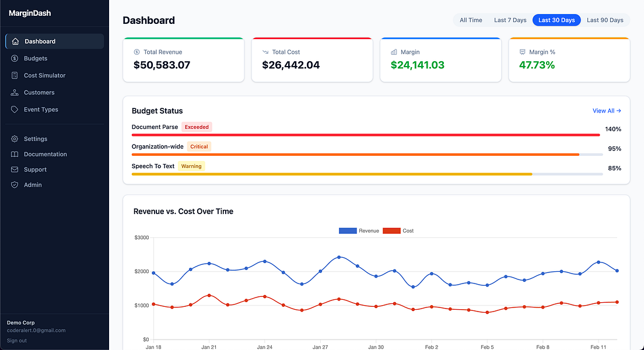The width and height of the screenshot is (644, 350).
Task: Switch to the All Time tab
Action: pyautogui.click(x=470, y=20)
